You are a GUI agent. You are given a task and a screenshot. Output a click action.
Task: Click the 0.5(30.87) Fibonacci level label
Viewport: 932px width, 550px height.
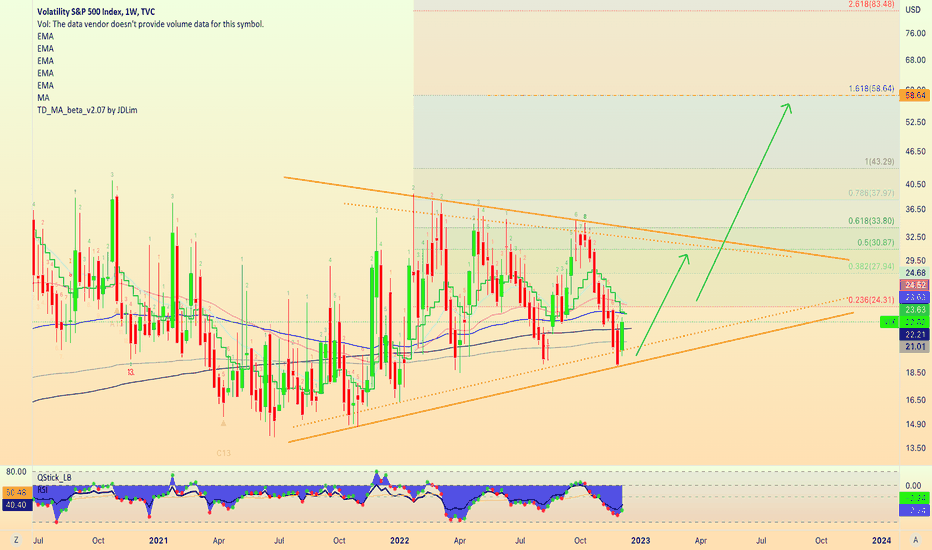[876, 243]
